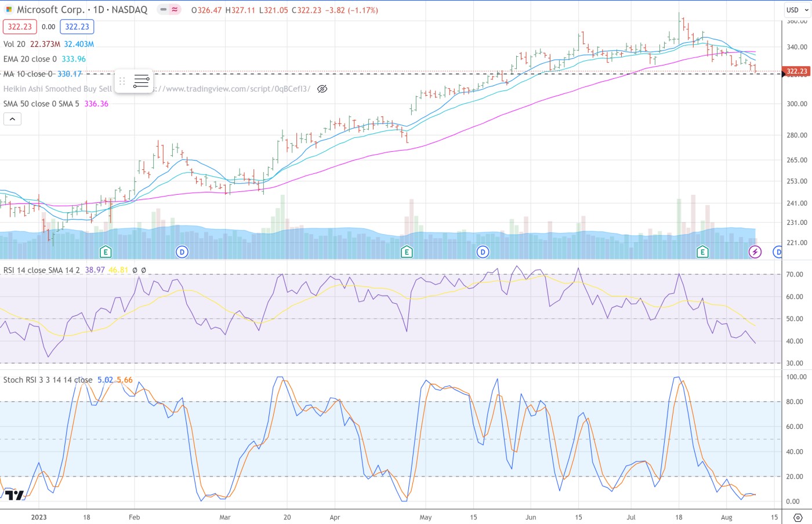Click the 300.00 level on the price axis
The image size is (812, 524).
pos(796,104)
